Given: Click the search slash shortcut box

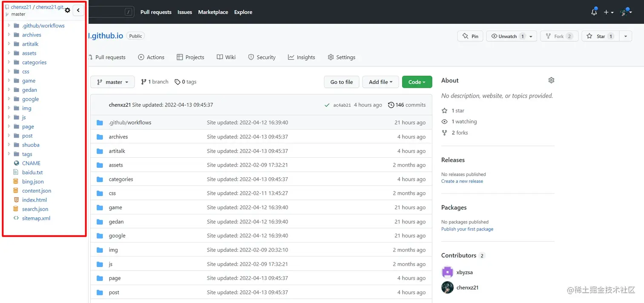Looking at the screenshot, I should tap(128, 12).
